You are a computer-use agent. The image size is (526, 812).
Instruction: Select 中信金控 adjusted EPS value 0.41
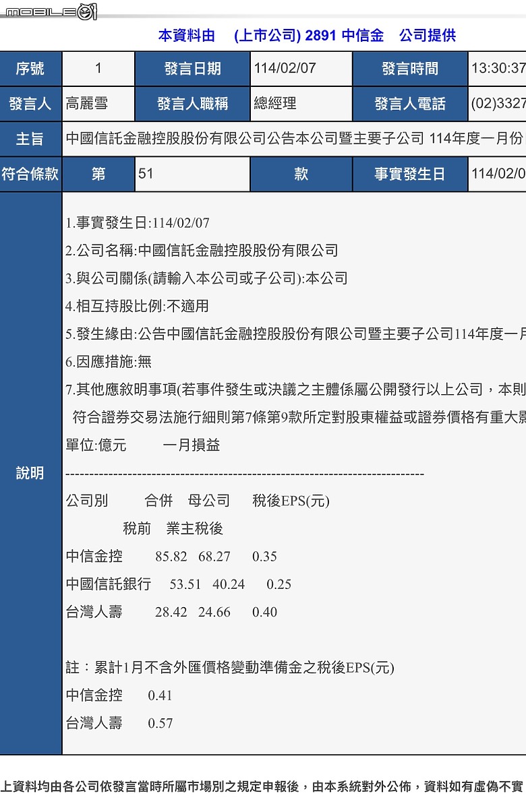(160, 695)
